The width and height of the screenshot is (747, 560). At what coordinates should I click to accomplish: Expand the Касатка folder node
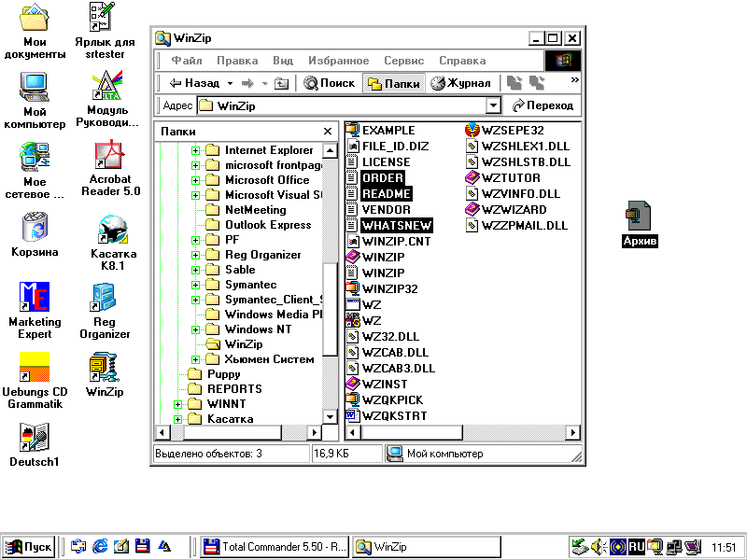tap(177, 419)
